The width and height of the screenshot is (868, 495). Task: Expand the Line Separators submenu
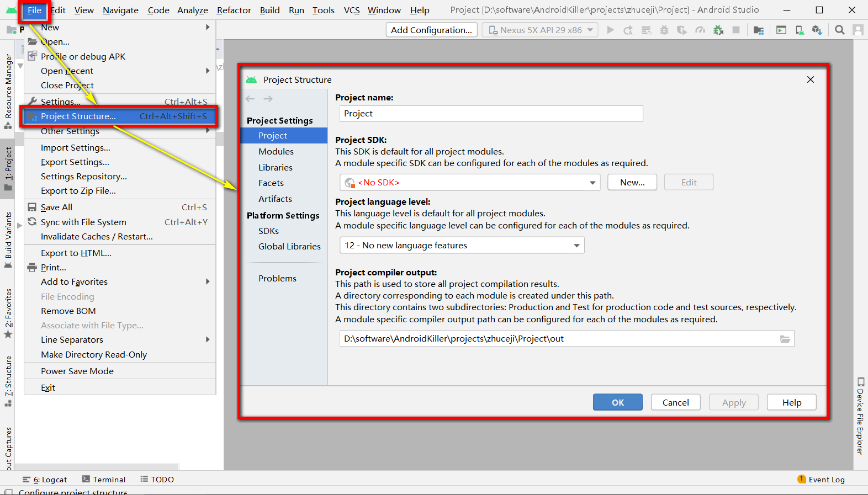pos(119,340)
